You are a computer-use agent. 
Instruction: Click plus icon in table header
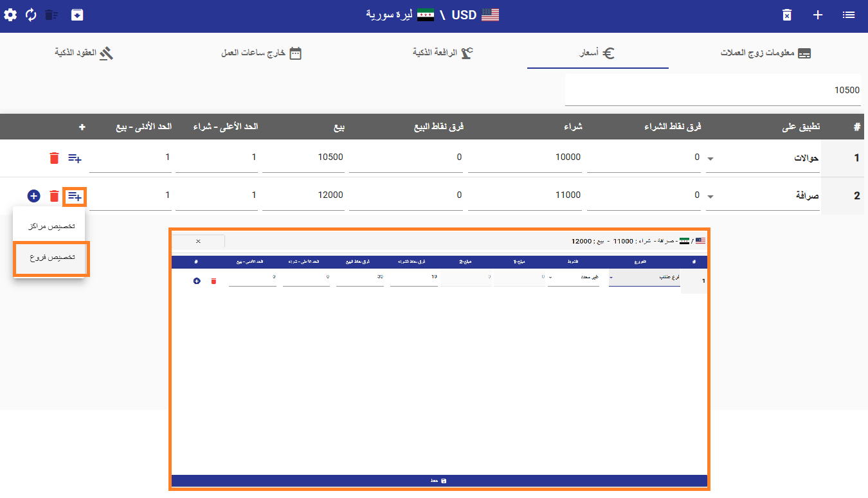coord(82,127)
